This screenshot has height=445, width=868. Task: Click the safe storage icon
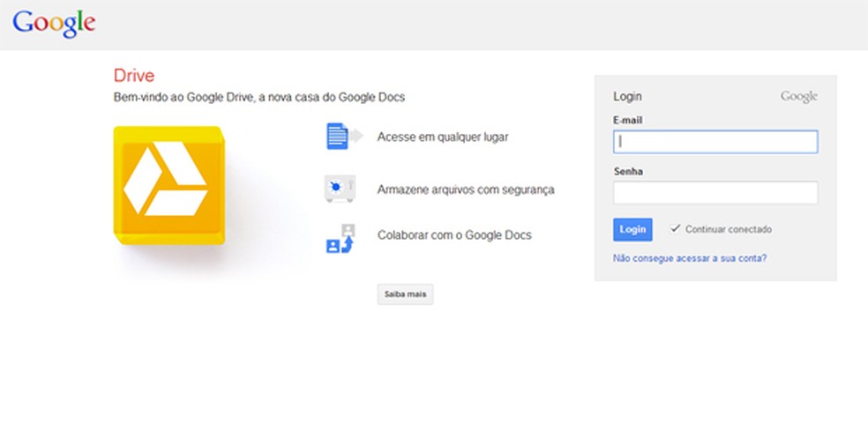[340, 189]
